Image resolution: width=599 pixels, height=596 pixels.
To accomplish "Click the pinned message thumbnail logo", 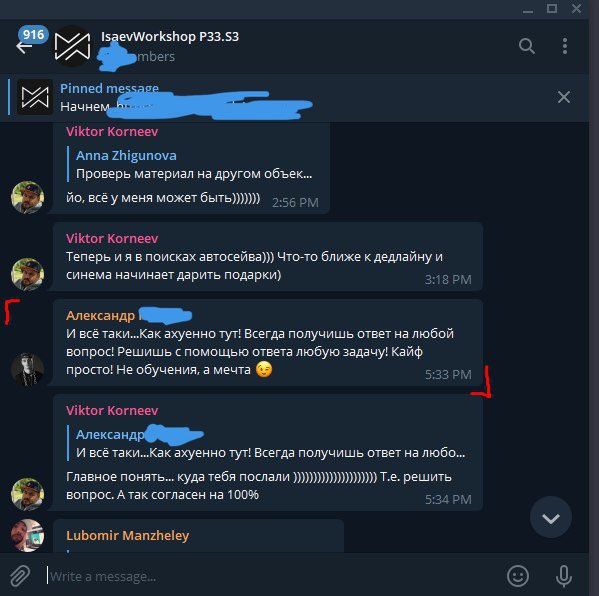I will [x=35, y=97].
